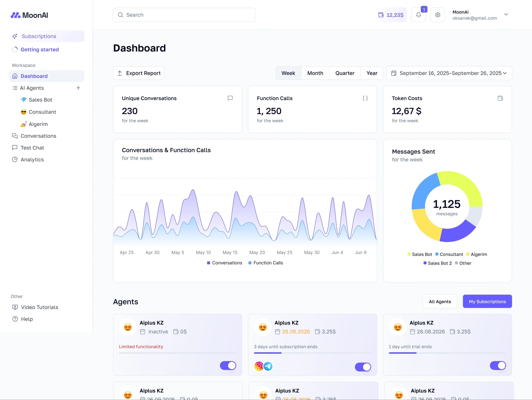This screenshot has width=532, height=400.
Task: Click the Test Chat message icon
Action: coord(15,148)
